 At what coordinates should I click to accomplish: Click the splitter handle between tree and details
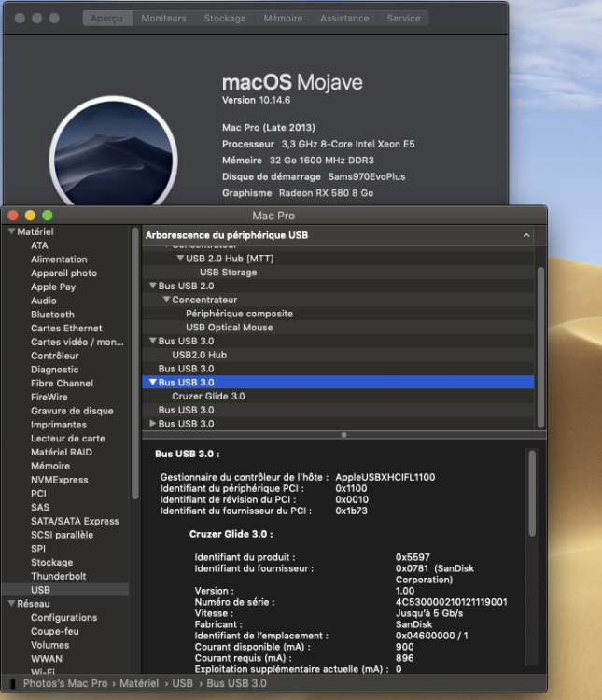(x=343, y=435)
